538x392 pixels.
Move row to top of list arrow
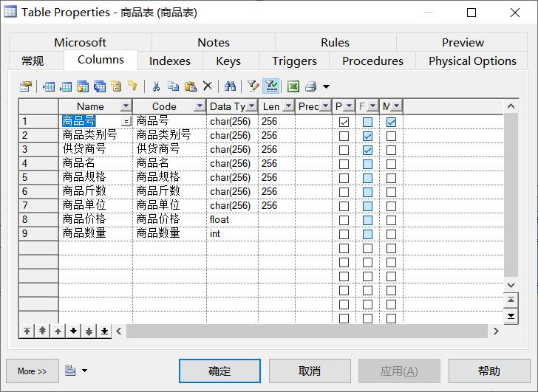[x=27, y=331]
